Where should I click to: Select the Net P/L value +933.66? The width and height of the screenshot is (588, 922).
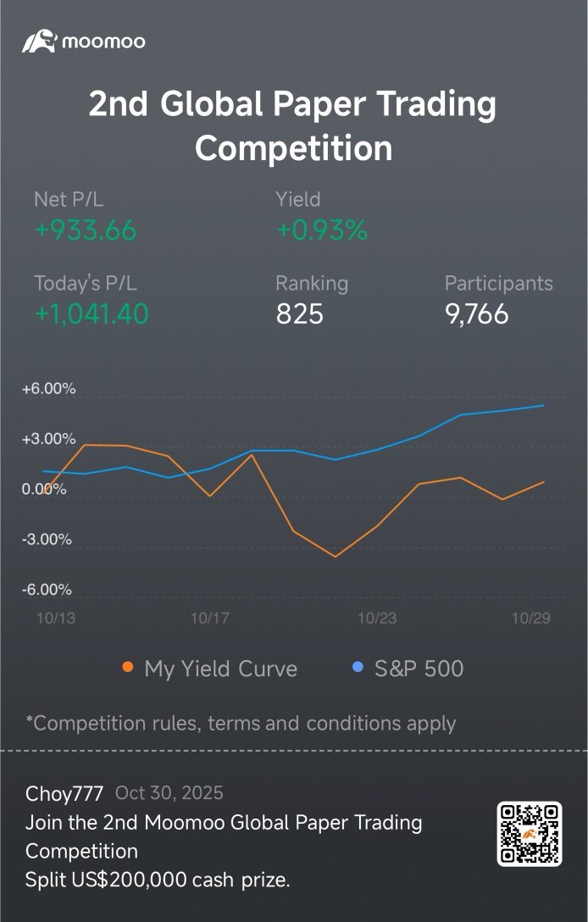85,230
